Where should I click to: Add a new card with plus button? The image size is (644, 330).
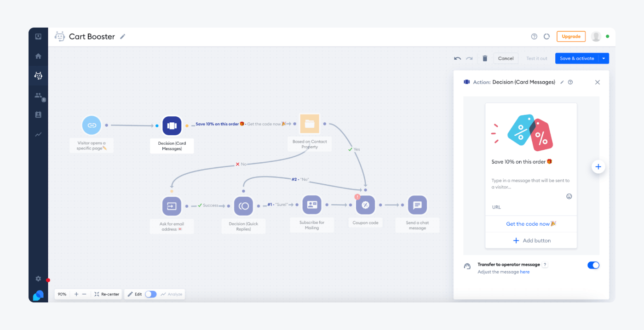pyautogui.click(x=598, y=167)
